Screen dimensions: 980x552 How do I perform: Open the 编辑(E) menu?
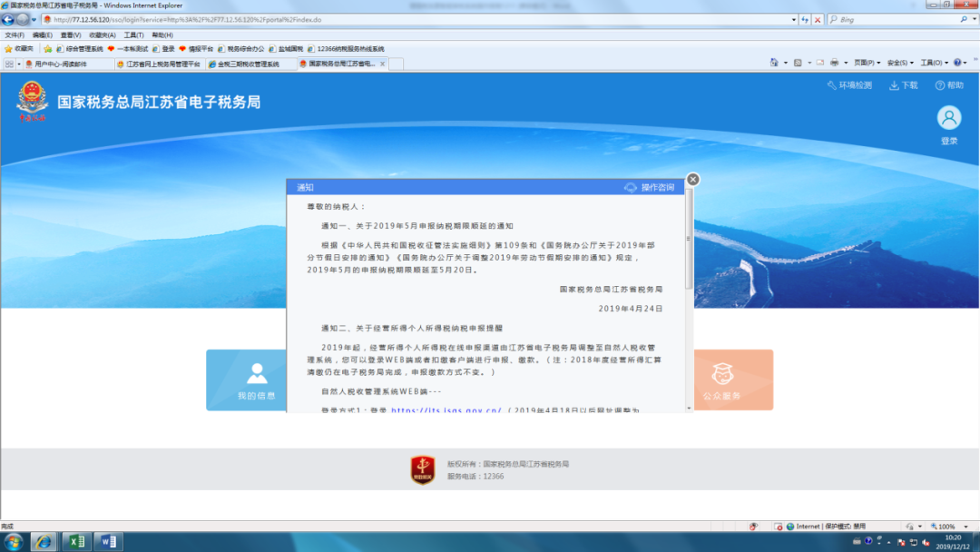[43, 35]
